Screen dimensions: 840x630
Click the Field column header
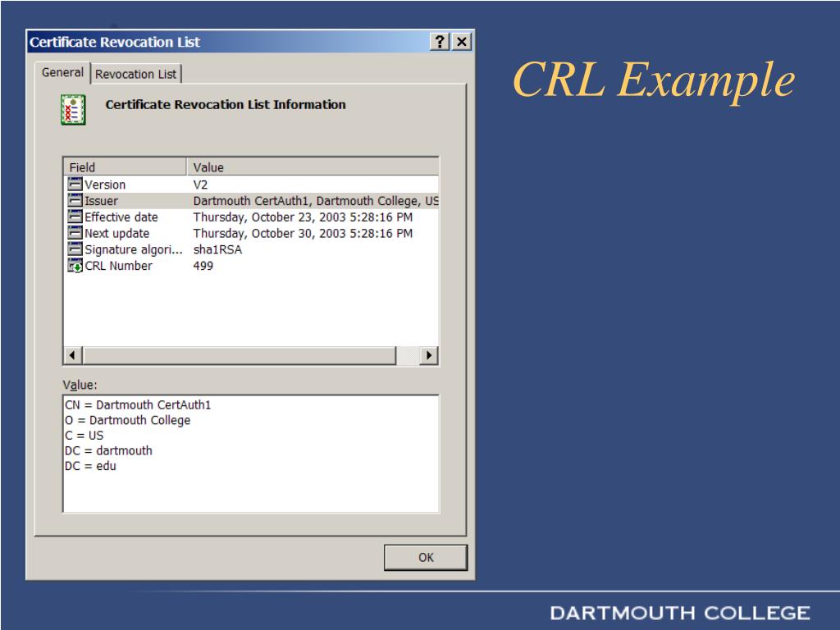click(x=126, y=167)
